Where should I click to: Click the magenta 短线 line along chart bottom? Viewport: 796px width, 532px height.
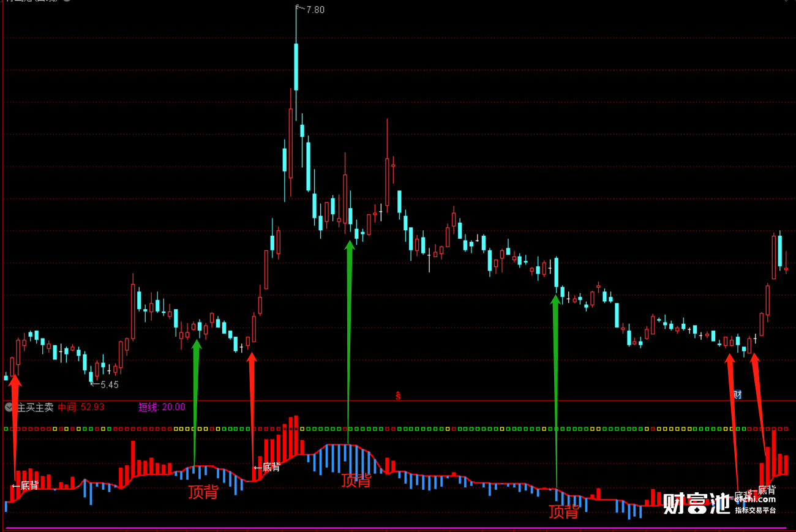click(396, 528)
